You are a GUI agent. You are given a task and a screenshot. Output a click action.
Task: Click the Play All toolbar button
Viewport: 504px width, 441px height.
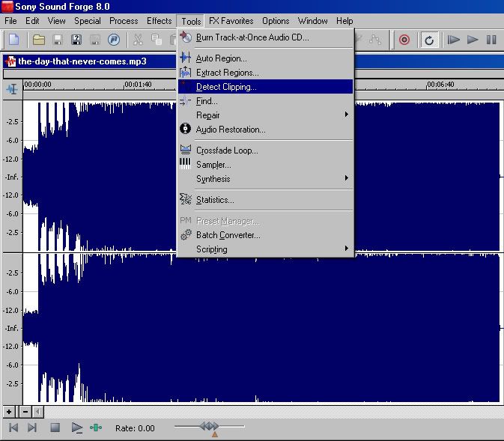click(x=454, y=40)
